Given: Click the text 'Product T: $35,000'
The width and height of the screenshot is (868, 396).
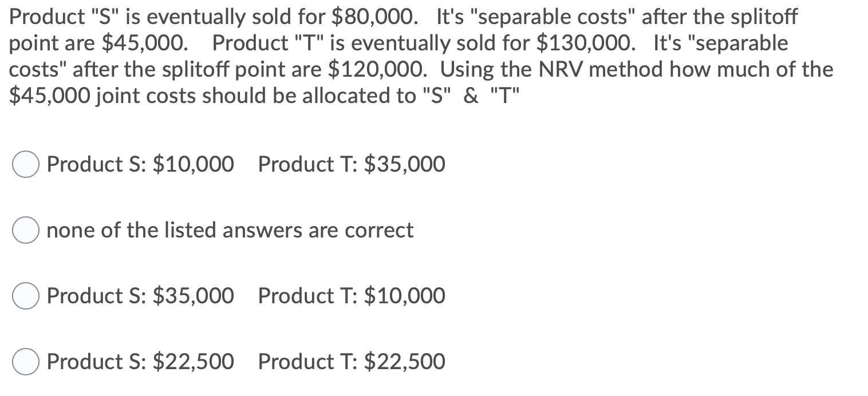Looking at the screenshot, I should coord(351,165).
